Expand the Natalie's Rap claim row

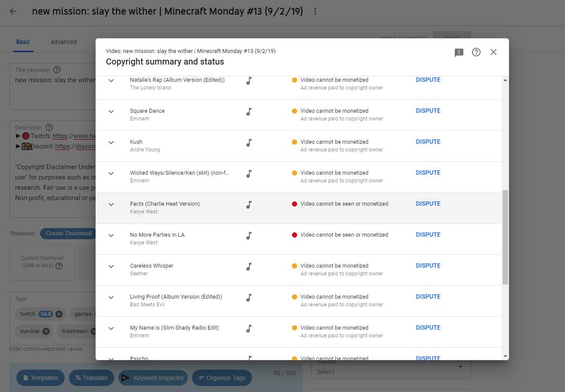point(111,80)
